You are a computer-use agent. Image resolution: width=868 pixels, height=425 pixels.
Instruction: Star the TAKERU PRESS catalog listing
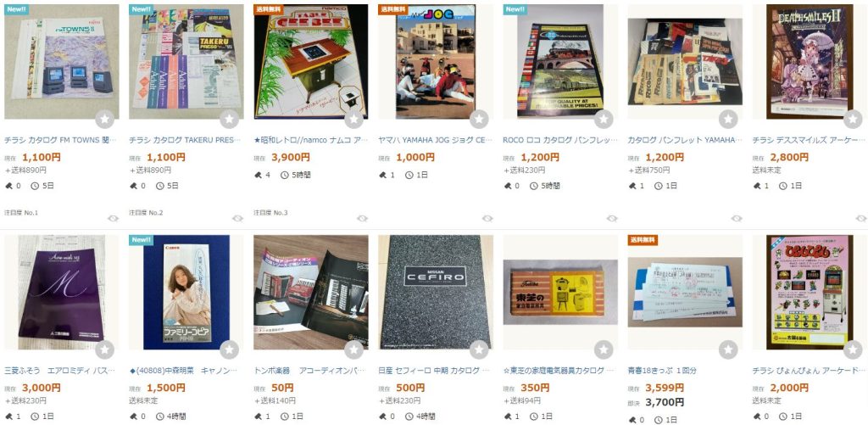pos(229,119)
